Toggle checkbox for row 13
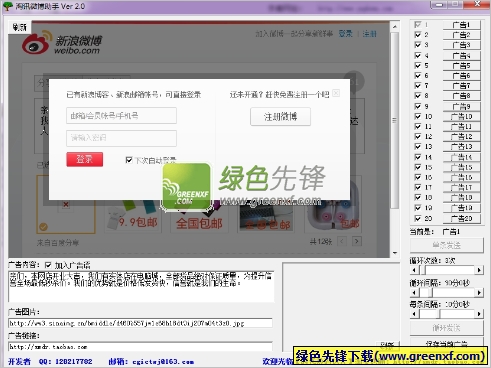This screenshot has height=368, width=491. pyautogui.click(x=417, y=146)
